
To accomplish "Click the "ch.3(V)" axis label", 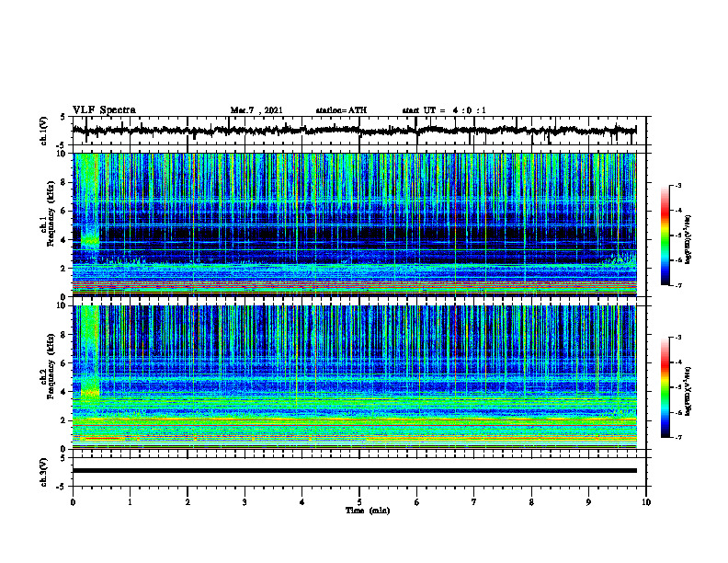I will pos(44,473).
